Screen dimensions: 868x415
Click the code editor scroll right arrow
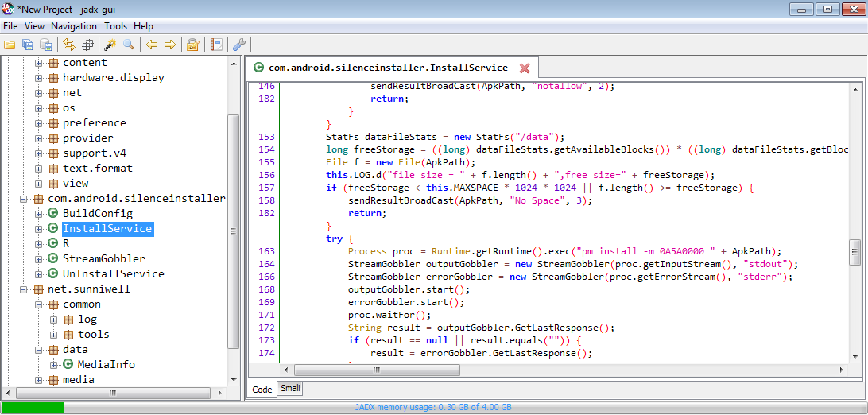click(843, 370)
